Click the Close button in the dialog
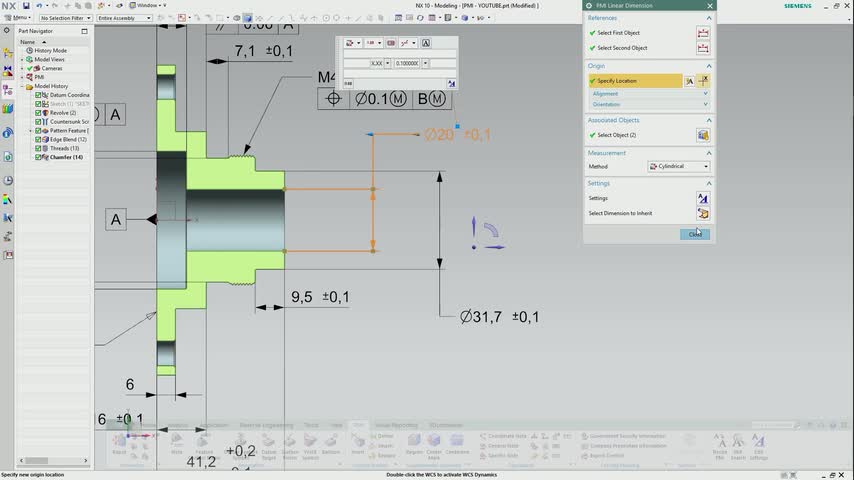854x480 pixels. (695, 234)
